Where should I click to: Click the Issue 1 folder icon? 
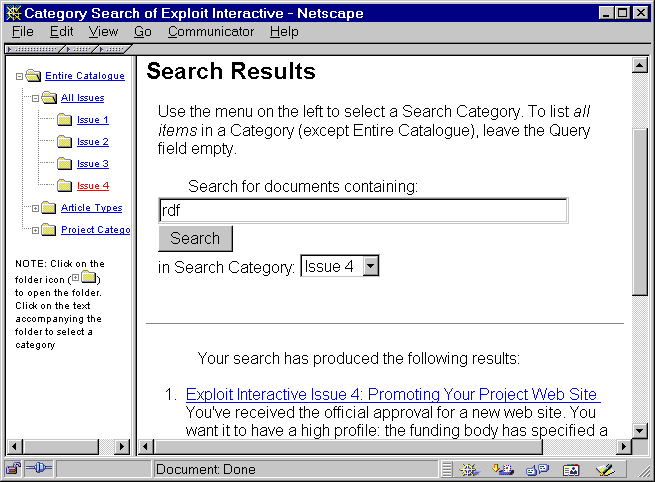tap(64, 120)
